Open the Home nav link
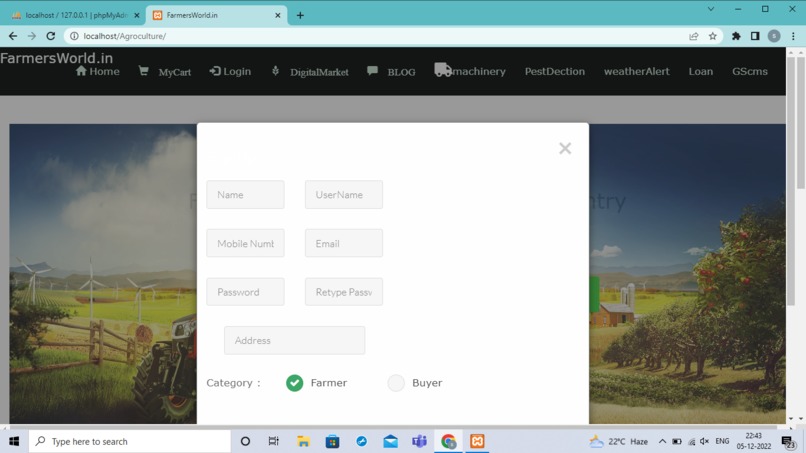Viewport: 806px width, 453px height. pos(98,71)
